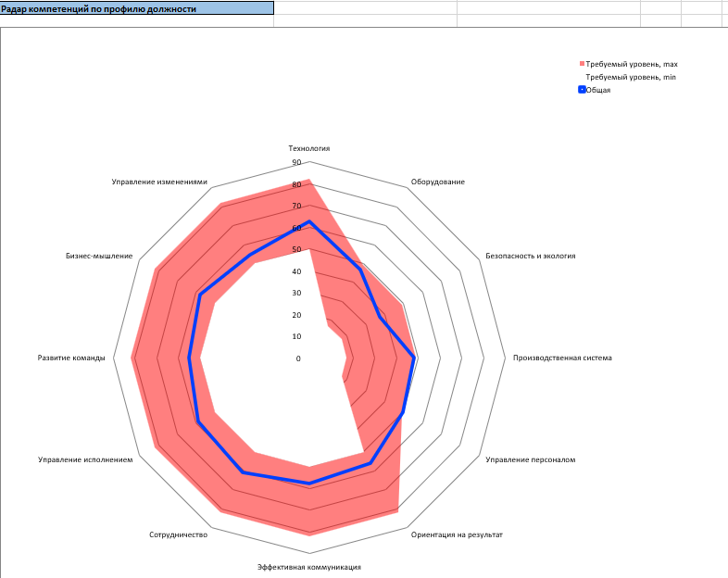Click the 20 value on the radar scale

pyautogui.click(x=296, y=315)
